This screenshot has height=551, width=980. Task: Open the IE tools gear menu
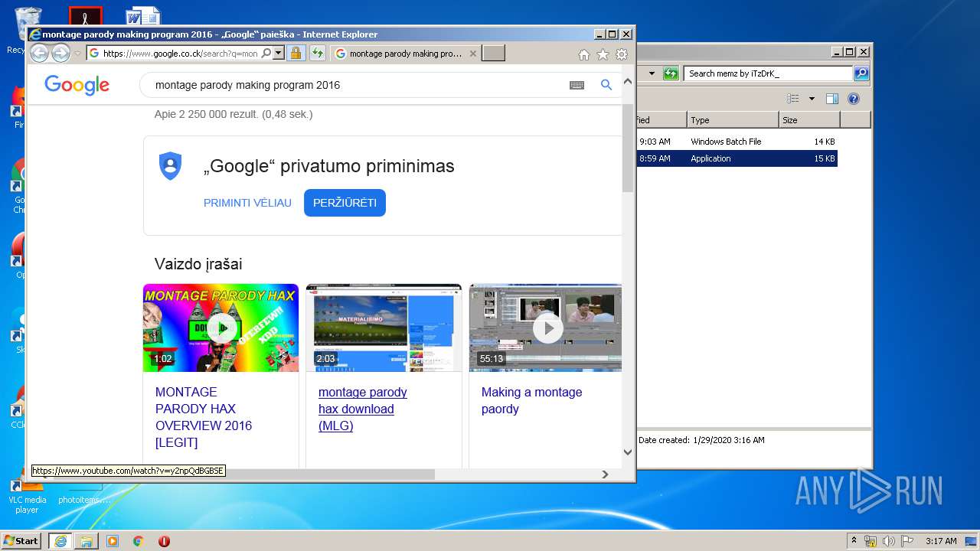[622, 54]
